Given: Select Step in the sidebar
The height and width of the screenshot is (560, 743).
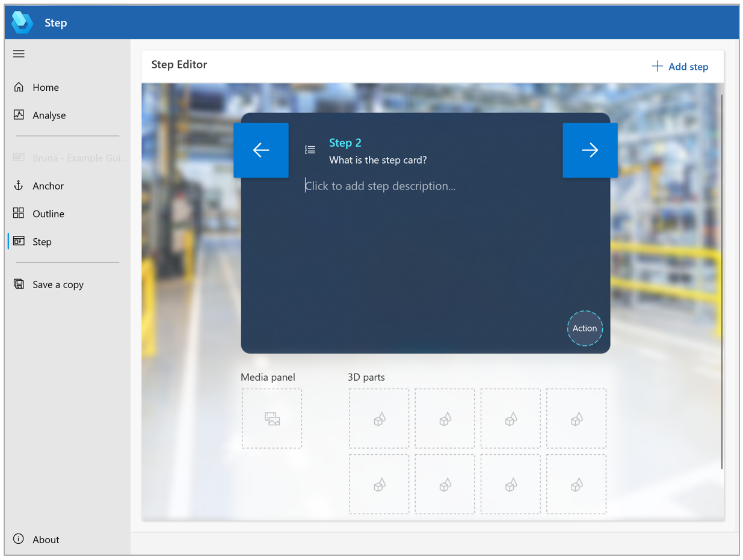Looking at the screenshot, I should click(42, 242).
